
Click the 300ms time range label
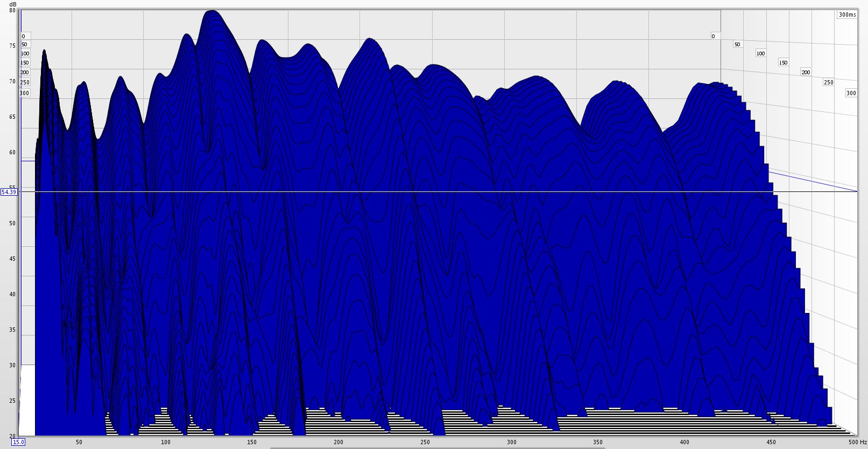click(847, 15)
